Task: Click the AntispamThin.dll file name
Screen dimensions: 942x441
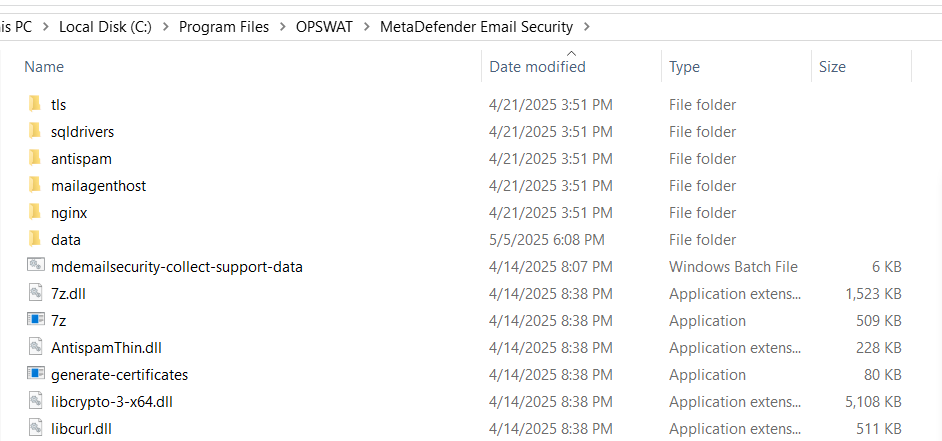Action: point(106,348)
